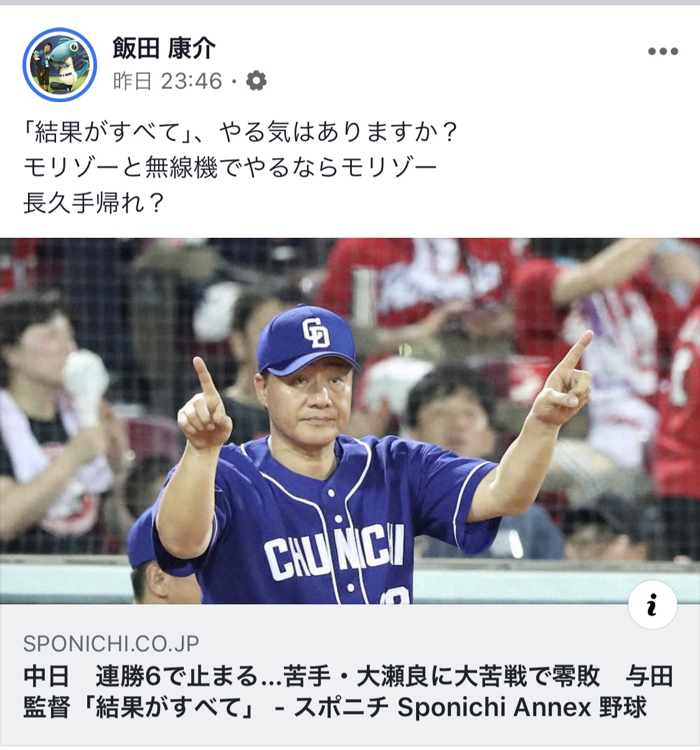Select post line 「結果がすべて」、やる気はありますか？
This screenshot has width=700, height=750.
point(240,133)
